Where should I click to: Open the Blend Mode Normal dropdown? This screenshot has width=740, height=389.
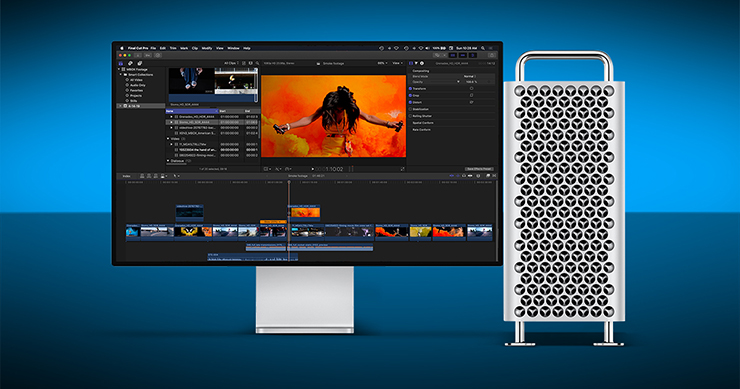pyautogui.click(x=470, y=76)
